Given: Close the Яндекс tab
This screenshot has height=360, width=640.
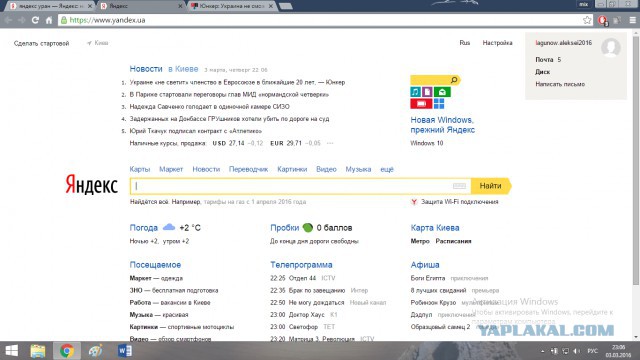Looking at the screenshot, I should tap(180, 6).
